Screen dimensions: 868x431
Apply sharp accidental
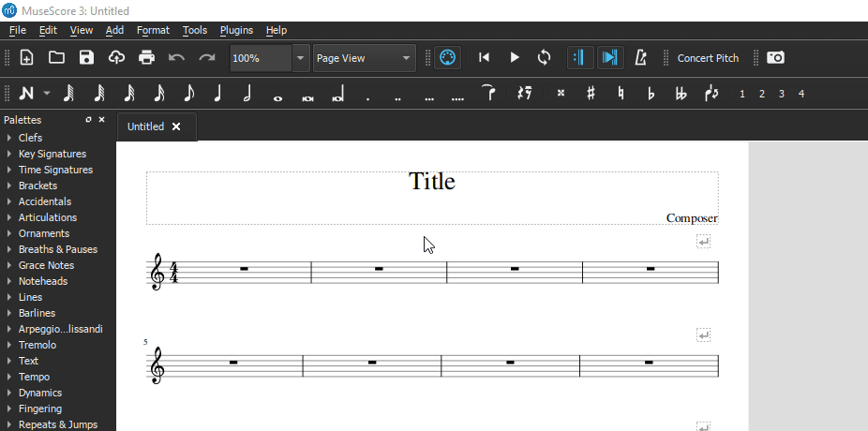click(x=591, y=94)
